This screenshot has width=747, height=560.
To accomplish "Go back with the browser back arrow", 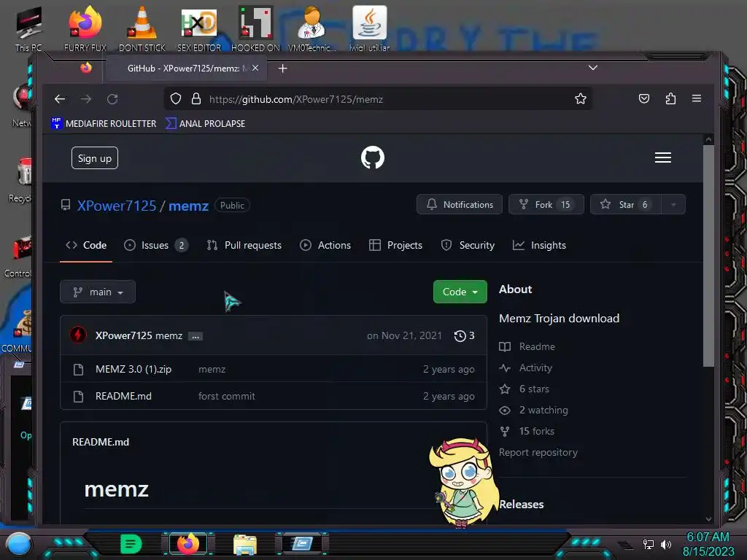I will point(60,99).
